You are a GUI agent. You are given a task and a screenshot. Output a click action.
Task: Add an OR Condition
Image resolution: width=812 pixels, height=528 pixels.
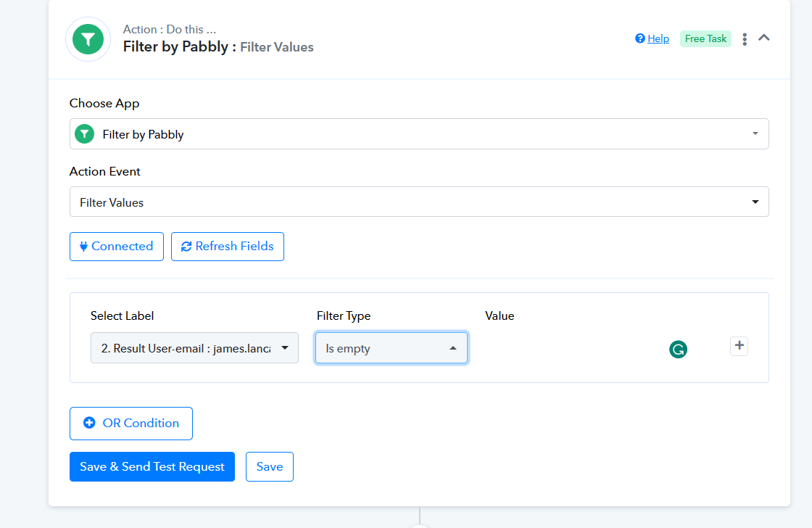coord(131,424)
